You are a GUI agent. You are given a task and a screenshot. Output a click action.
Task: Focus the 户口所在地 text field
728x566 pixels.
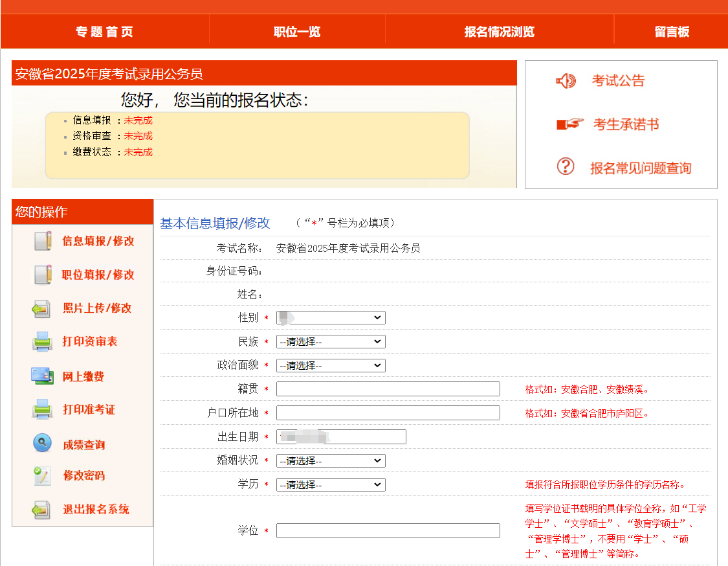point(388,413)
